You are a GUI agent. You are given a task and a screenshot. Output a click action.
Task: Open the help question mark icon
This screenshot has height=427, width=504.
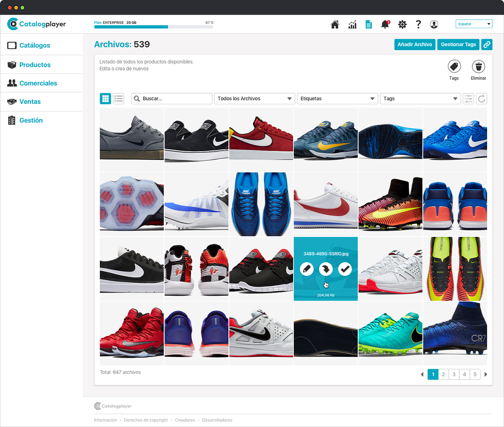[418, 24]
